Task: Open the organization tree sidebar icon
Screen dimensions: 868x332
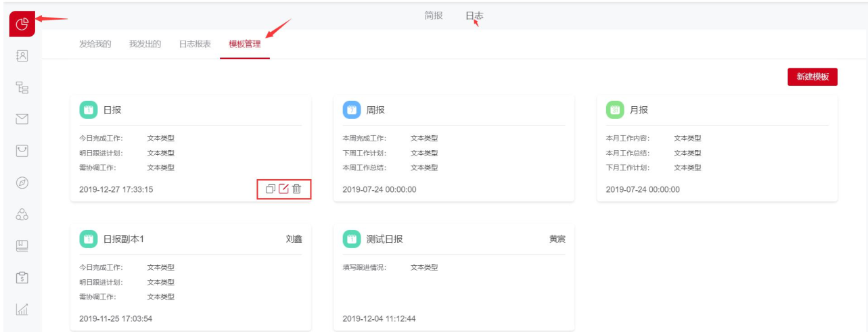Action: point(22,88)
